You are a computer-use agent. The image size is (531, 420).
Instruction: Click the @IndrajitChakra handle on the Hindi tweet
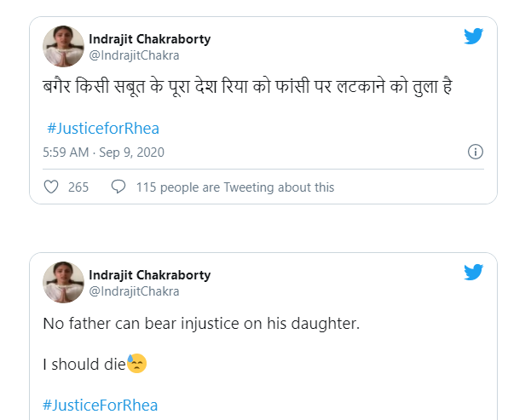click(134, 55)
